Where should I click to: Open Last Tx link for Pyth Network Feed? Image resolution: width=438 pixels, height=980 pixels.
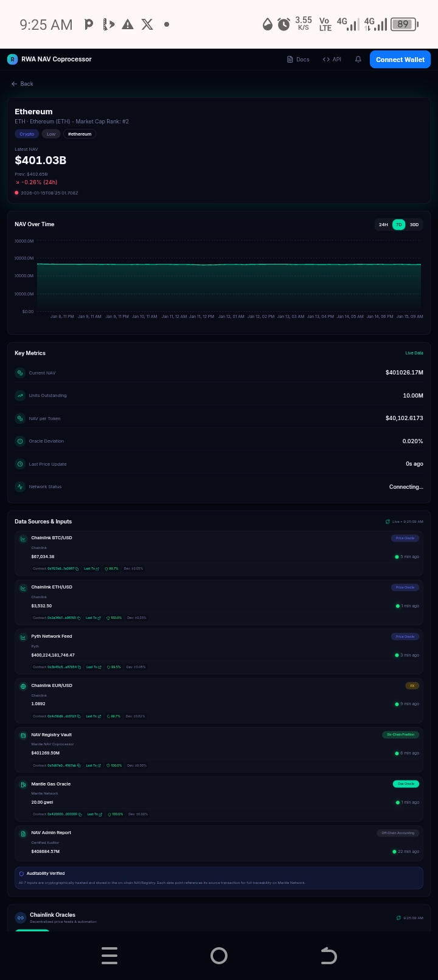click(x=94, y=667)
